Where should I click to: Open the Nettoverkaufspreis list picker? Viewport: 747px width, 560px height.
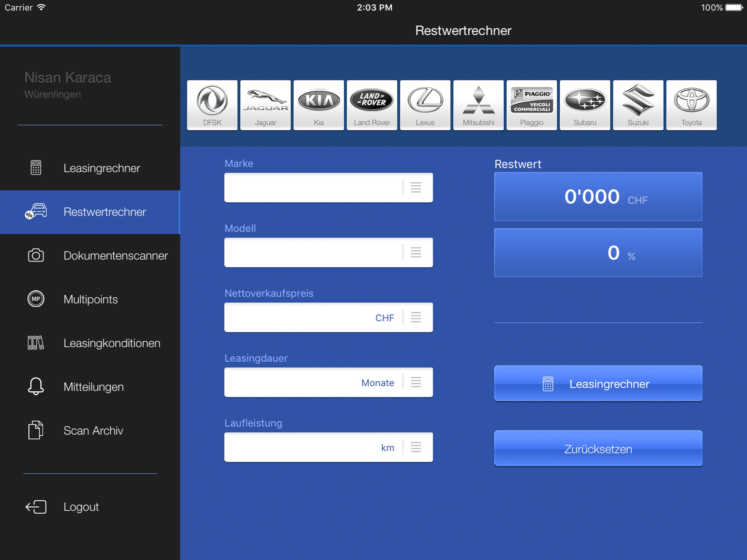click(x=416, y=317)
